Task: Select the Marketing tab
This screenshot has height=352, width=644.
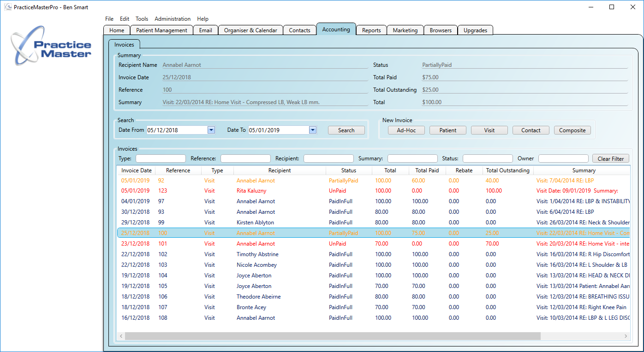Action: pos(405,29)
